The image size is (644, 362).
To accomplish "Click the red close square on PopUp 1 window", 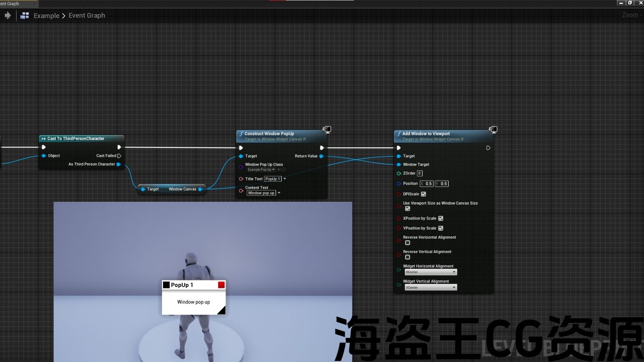I will point(221,285).
